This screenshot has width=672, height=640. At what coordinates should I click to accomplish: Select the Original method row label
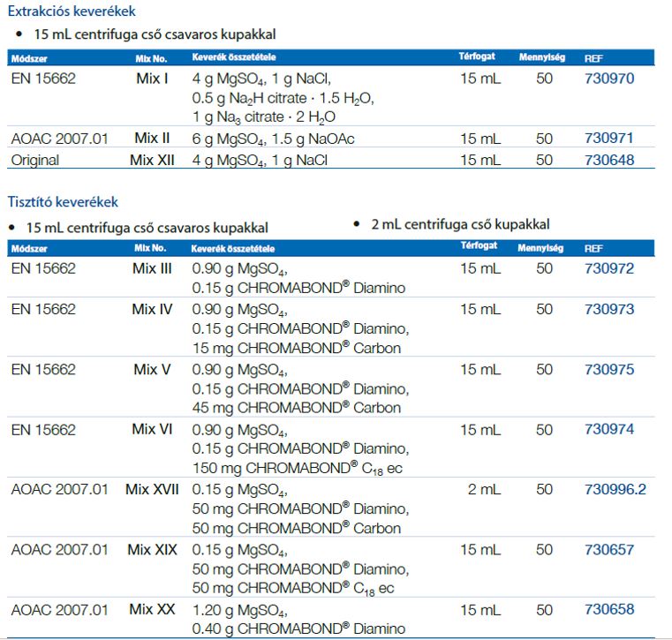(34, 160)
